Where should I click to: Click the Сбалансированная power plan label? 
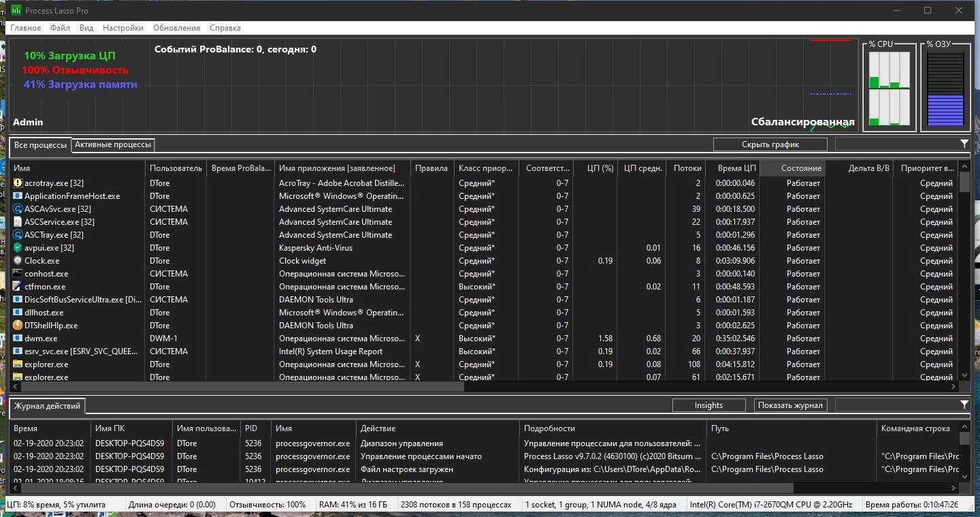[x=802, y=122]
